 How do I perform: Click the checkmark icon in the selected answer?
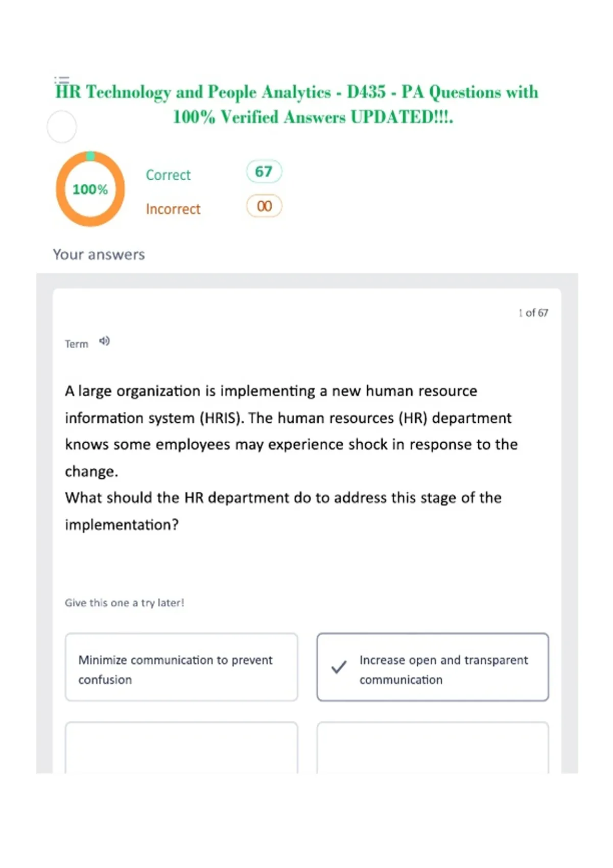(339, 667)
